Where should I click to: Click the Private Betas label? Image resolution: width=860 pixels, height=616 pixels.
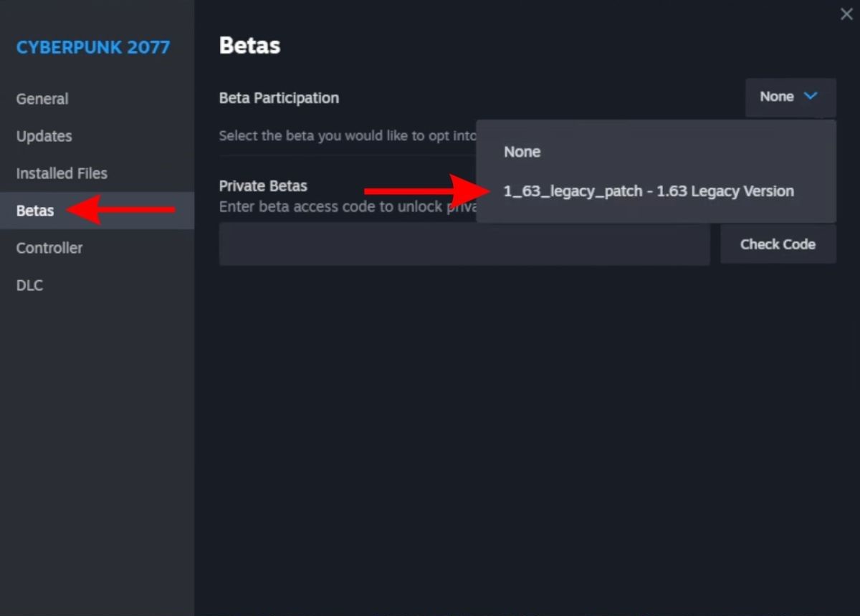click(x=263, y=186)
